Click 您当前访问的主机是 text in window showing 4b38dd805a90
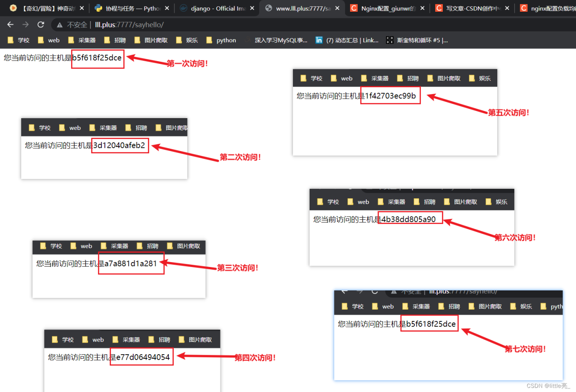This screenshot has width=576, height=392. [x=347, y=219]
